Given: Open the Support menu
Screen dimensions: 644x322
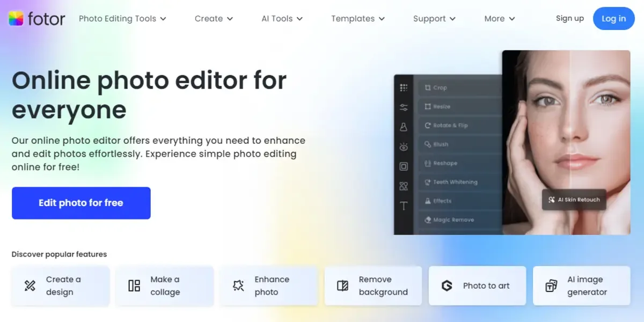Looking at the screenshot, I should (434, 18).
